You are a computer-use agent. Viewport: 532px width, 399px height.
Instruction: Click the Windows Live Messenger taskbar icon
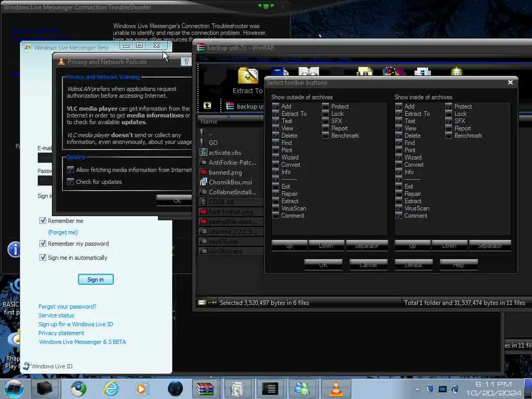tap(302, 389)
